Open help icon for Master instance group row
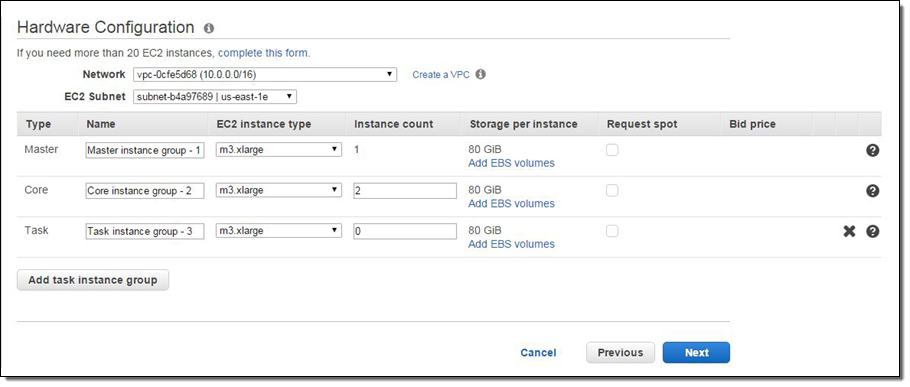The width and height of the screenshot is (910, 387). pyautogui.click(x=872, y=150)
